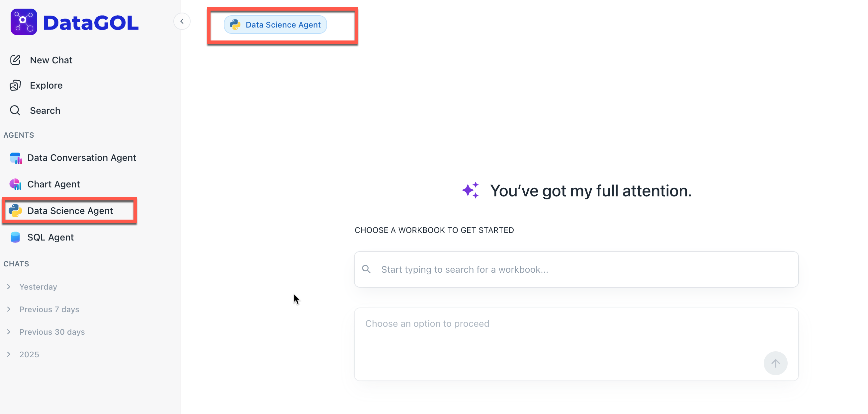Collapse the sidebar with the chevron button
This screenshot has height=414, width=868.
coord(182,22)
